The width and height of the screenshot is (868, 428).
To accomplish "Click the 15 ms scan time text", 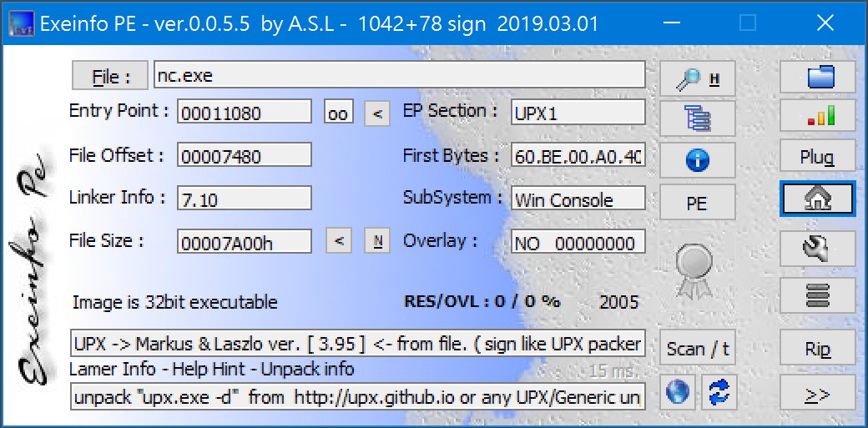I will (x=613, y=370).
